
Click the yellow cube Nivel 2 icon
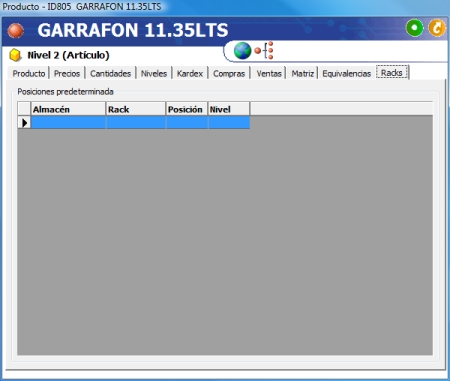point(15,55)
